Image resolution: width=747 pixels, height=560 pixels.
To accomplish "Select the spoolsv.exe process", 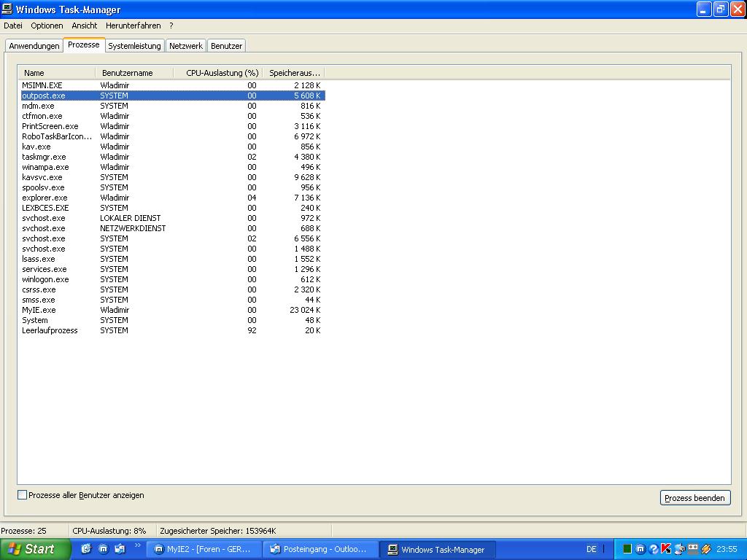I will click(172, 187).
